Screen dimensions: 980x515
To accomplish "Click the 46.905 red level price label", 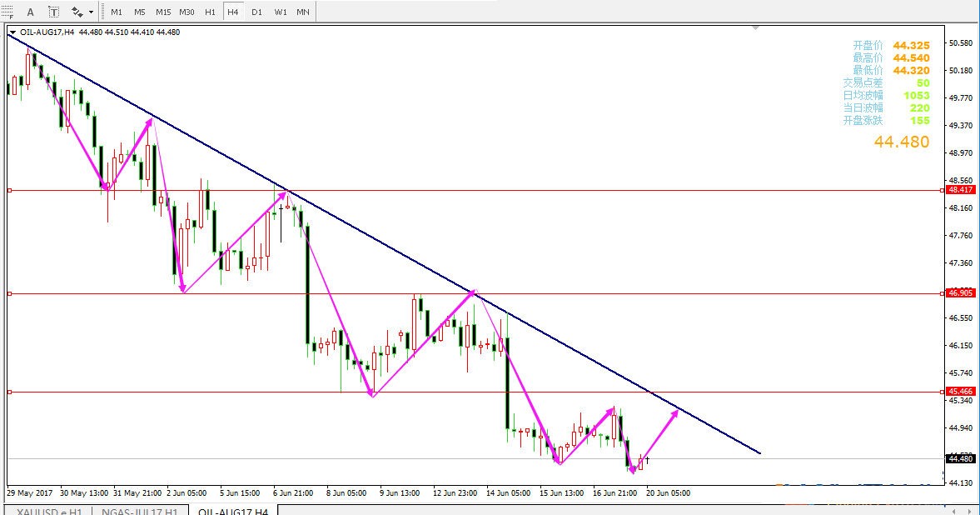I will pos(961,292).
